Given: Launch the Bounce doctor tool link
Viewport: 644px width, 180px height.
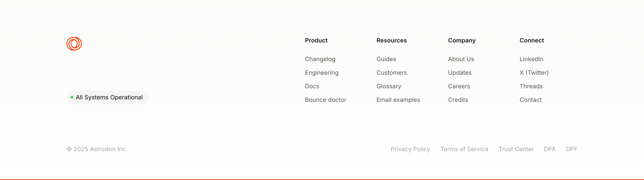Looking at the screenshot, I should point(325,100).
